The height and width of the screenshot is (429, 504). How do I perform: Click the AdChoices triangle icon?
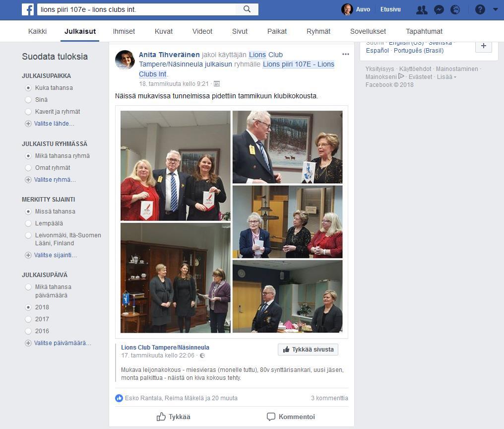pyautogui.click(x=401, y=76)
